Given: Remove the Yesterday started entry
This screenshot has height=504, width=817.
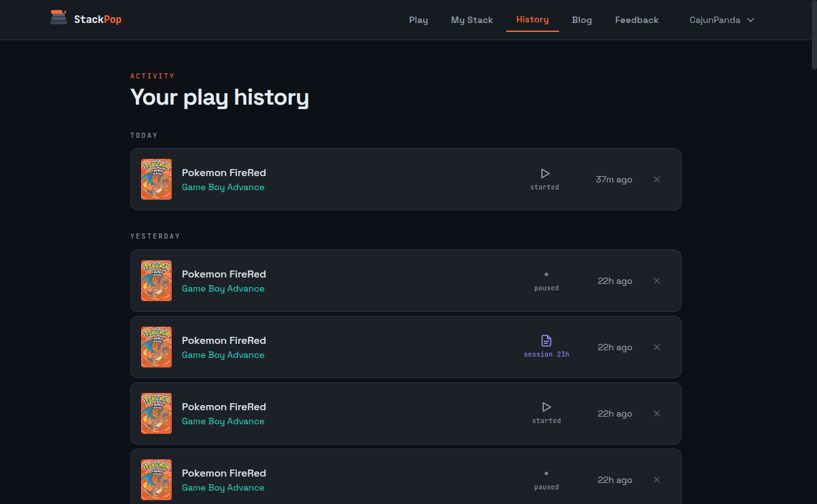Looking at the screenshot, I should click(x=656, y=413).
